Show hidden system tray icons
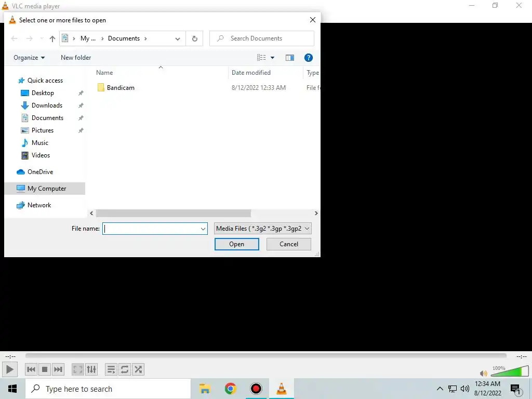 point(440,389)
